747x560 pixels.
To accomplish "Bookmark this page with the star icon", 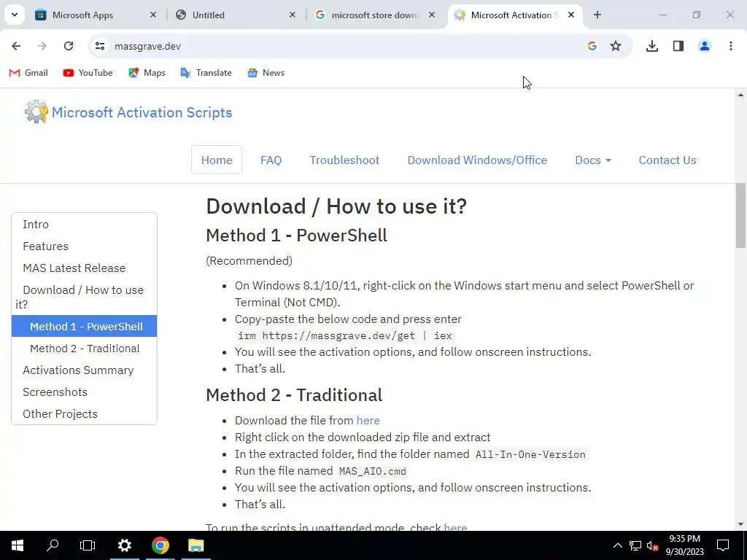I will pyautogui.click(x=616, y=46).
